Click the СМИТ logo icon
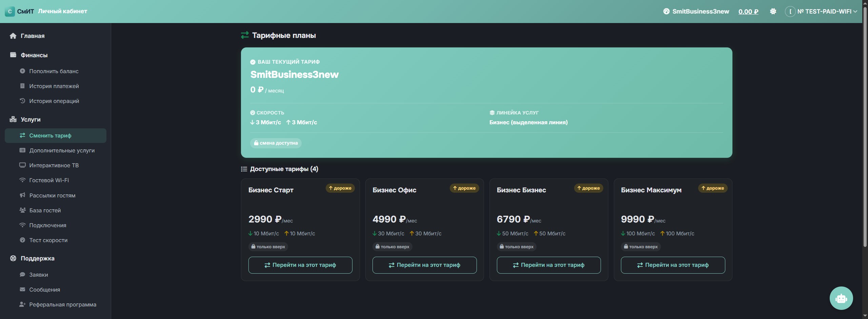Screen dimensions: 868x319 pyautogui.click(x=10, y=12)
